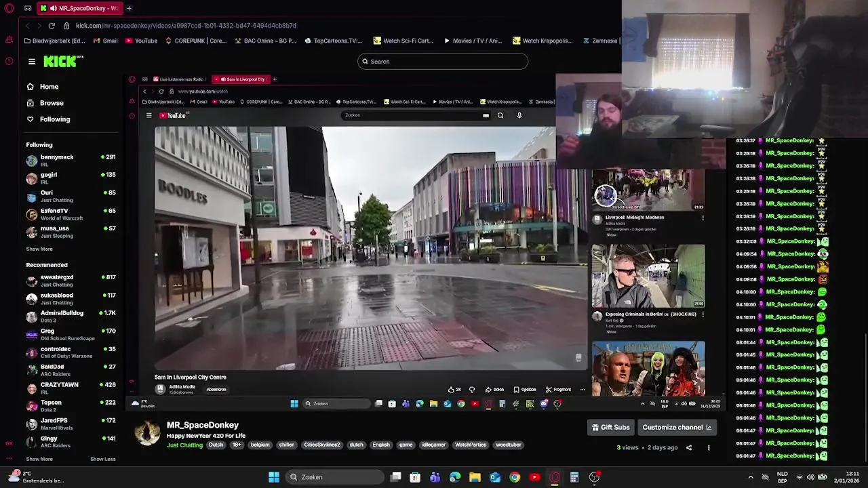Image resolution: width=868 pixels, height=488 pixels.
Task: Open recommended channel AdmiralBulldog
Action: pos(71,316)
